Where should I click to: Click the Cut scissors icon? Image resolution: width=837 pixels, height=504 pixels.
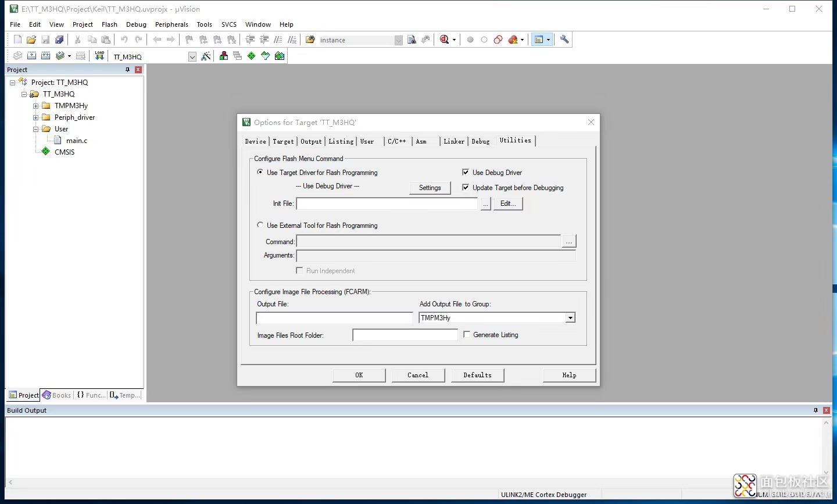coord(77,40)
